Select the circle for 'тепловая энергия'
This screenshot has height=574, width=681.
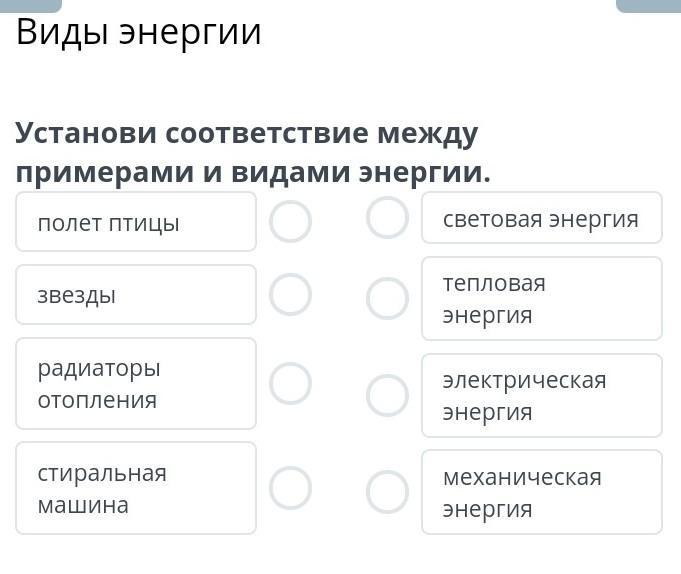click(x=387, y=298)
